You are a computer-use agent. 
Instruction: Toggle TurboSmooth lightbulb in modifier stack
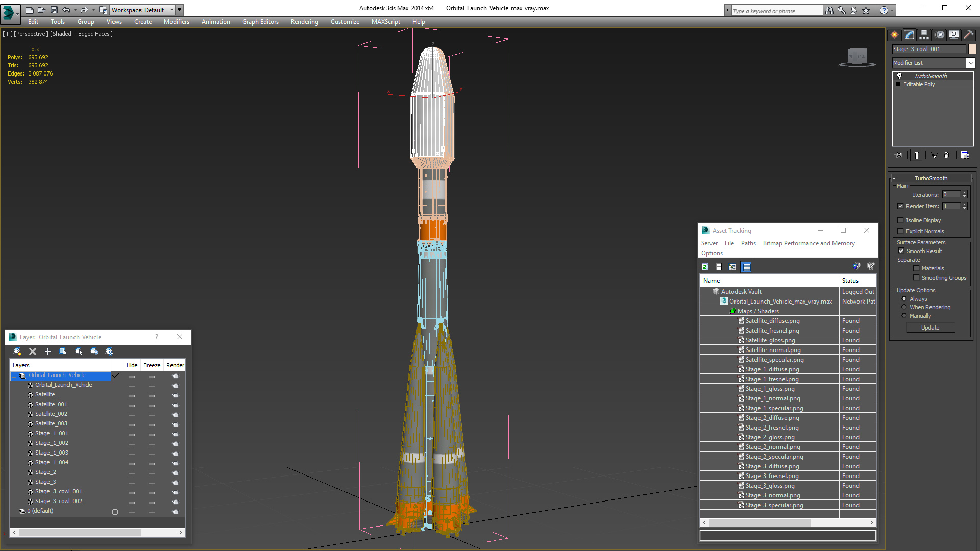(899, 76)
